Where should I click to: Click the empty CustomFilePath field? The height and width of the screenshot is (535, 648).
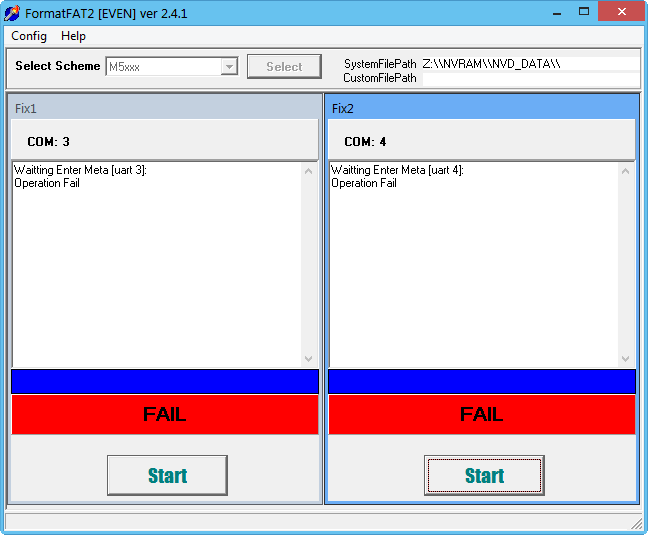pos(530,78)
